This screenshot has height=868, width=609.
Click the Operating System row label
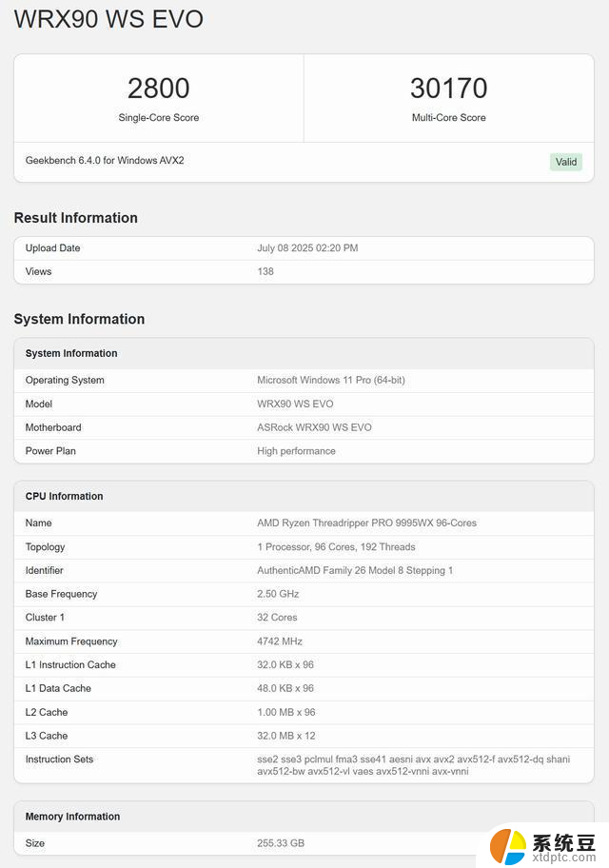pyautogui.click(x=65, y=381)
